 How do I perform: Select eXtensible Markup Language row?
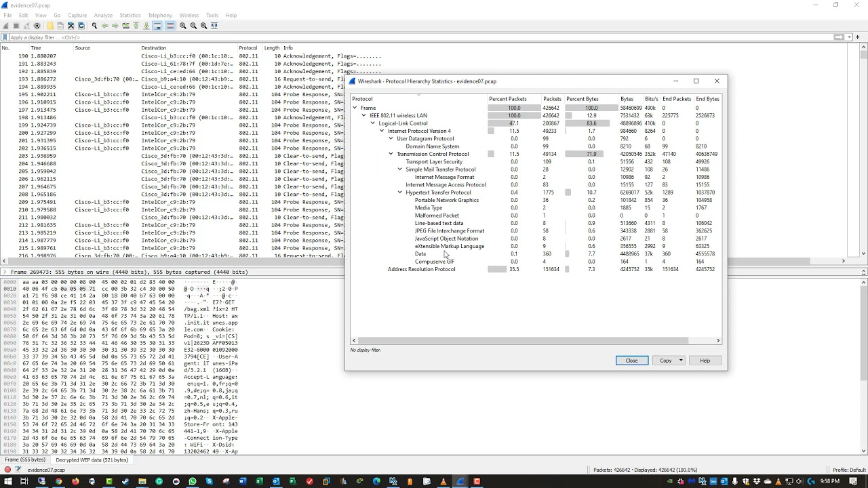[x=536, y=246]
